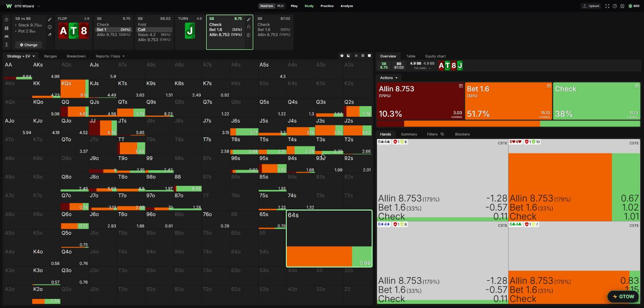Click the Filters copy icon

[x=442, y=134]
